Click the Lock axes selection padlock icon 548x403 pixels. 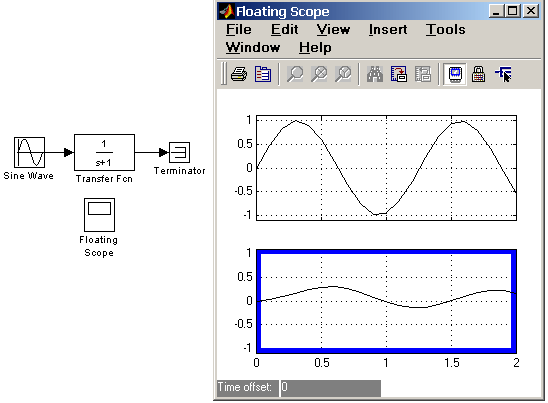(x=478, y=74)
